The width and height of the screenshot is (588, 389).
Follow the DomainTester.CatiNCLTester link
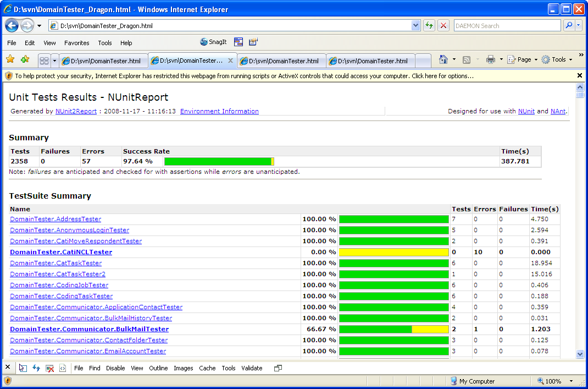[x=61, y=252]
